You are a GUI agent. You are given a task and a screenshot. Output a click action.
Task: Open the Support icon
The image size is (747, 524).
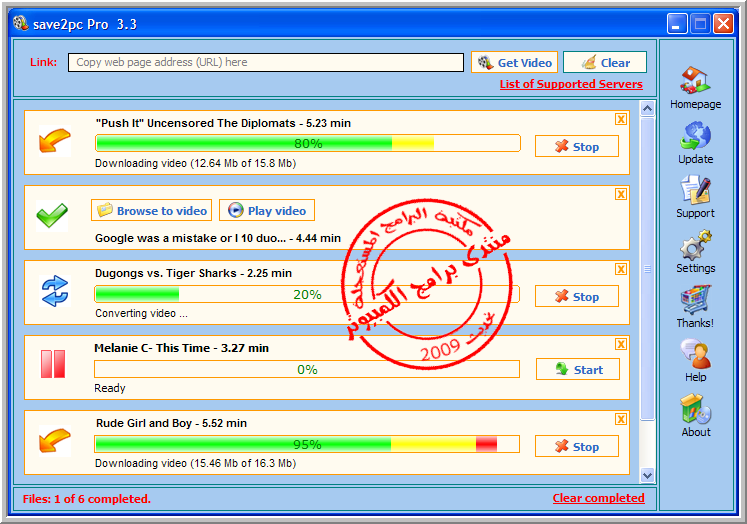[695, 190]
